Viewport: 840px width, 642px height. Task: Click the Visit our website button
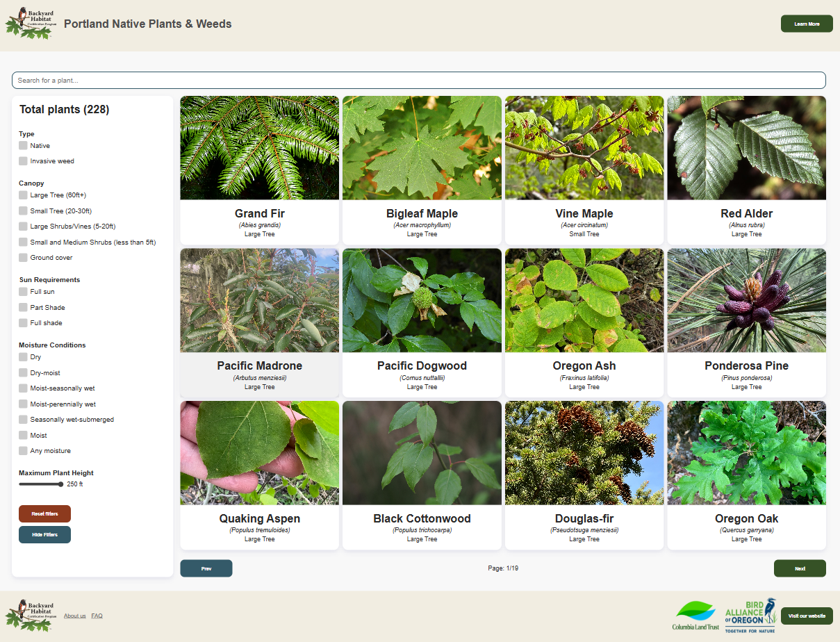pyautogui.click(x=807, y=616)
